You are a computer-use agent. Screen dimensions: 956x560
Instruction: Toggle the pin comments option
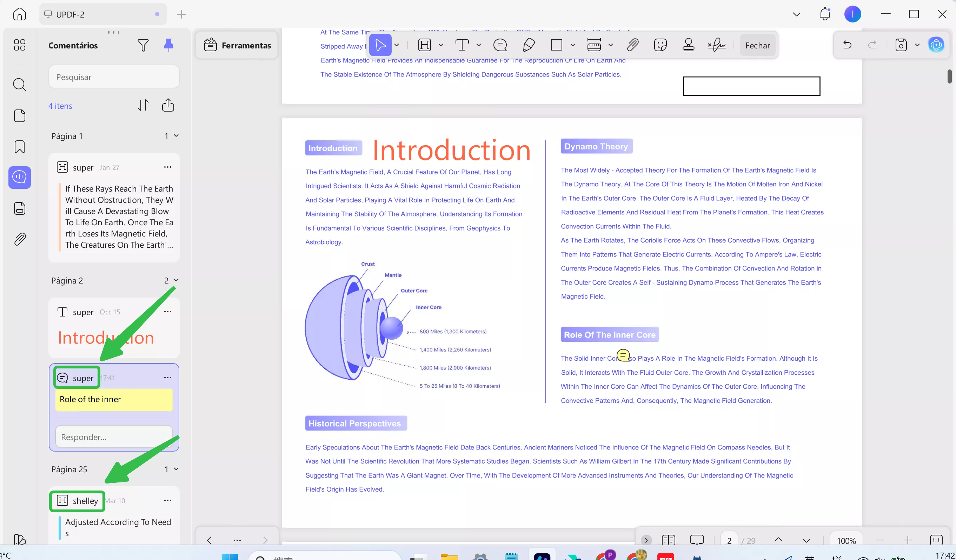click(169, 45)
